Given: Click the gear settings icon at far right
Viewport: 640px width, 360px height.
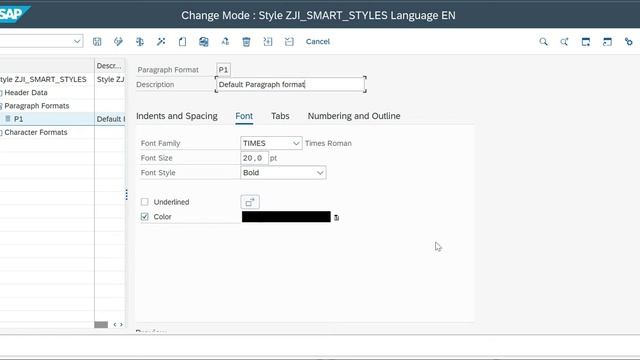Looking at the screenshot, I should pos(629,42).
